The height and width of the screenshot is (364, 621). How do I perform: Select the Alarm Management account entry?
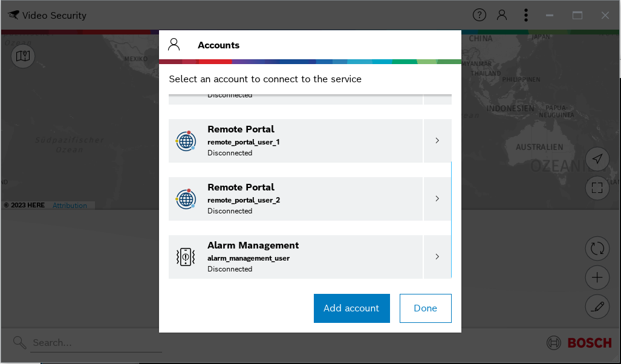click(x=295, y=257)
